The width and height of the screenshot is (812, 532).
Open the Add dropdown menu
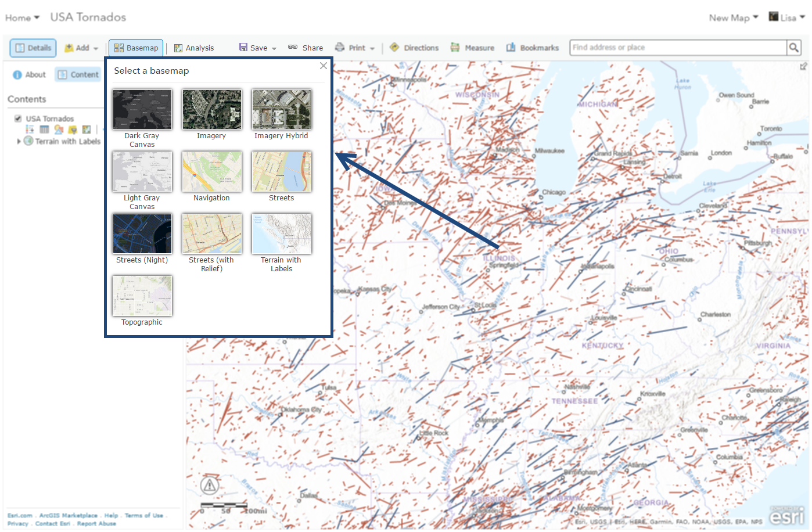(81, 48)
